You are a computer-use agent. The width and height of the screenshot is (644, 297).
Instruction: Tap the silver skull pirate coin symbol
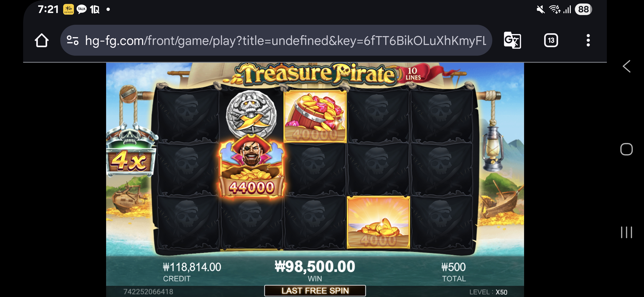click(x=251, y=113)
